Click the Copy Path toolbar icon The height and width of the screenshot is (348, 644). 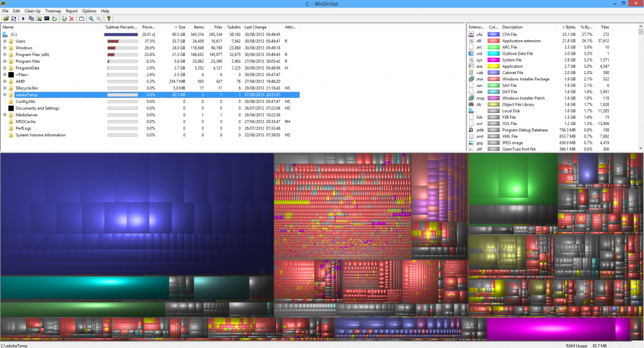(31, 18)
